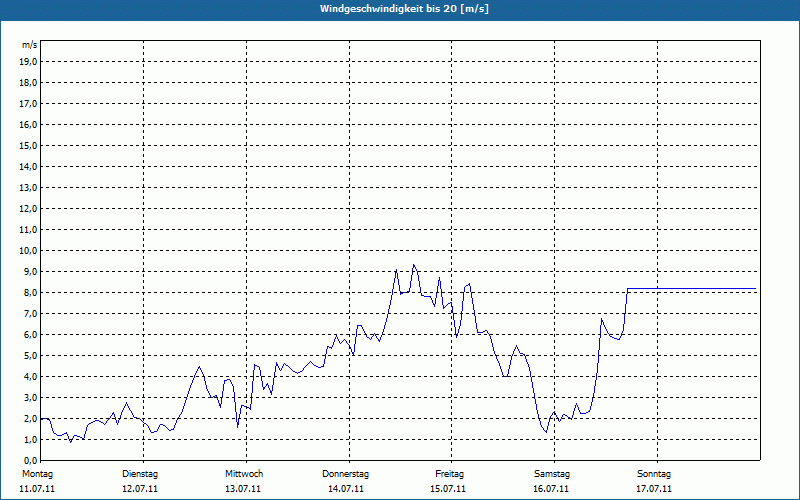Click the '2,0' y-axis label

click(30, 418)
